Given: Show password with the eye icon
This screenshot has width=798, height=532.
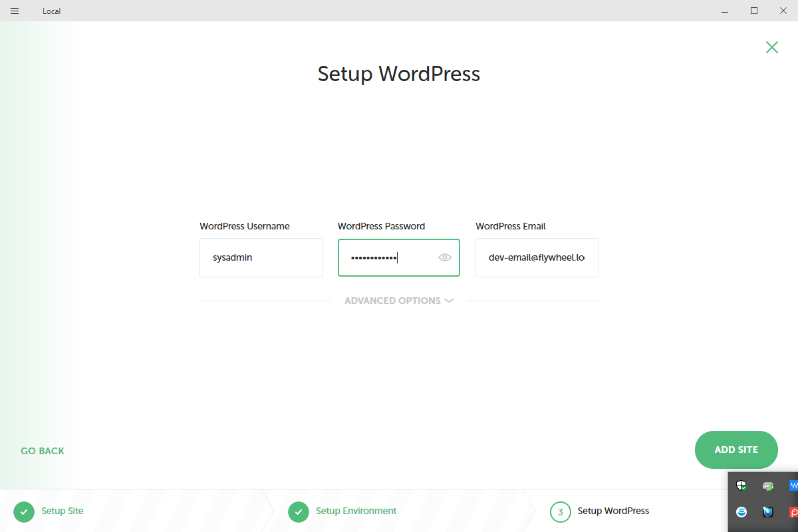Looking at the screenshot, I should (x=445, y=257).
